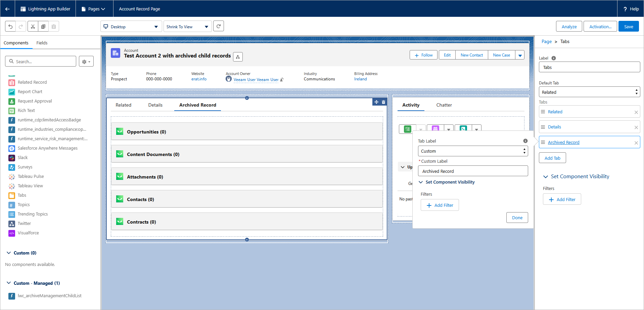
Task: Open the account hierarchy icon
Action: (238, 57)
